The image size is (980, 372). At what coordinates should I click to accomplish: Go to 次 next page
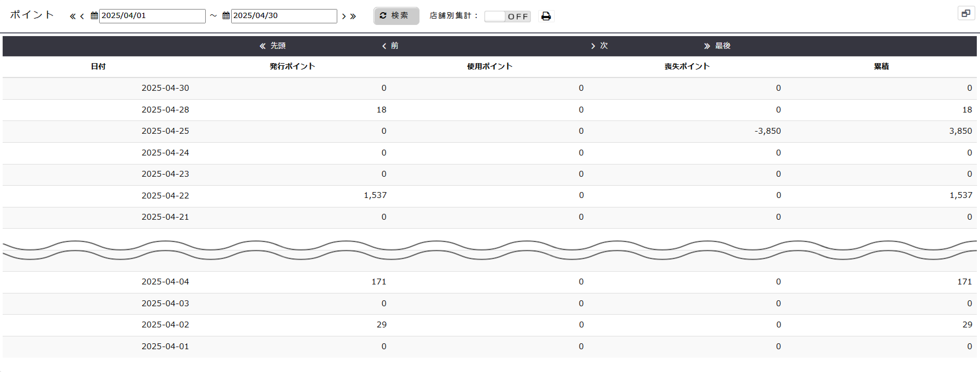pyautogui.click(x=599, y=46)
